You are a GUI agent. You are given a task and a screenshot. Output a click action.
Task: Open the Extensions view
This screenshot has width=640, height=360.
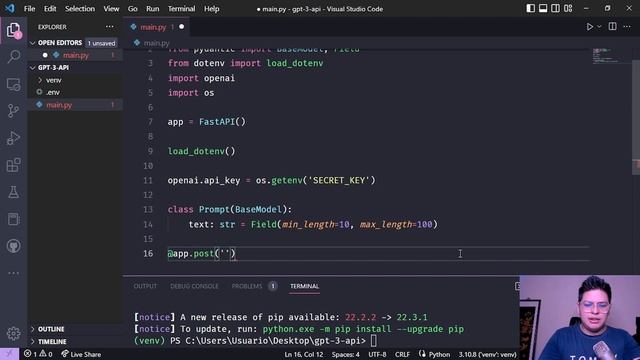click(13, 165)
